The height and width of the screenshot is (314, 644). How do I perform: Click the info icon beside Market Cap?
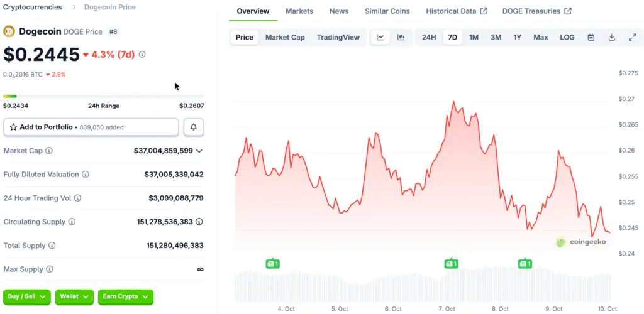pyautogui.click(x=49, y=151)
